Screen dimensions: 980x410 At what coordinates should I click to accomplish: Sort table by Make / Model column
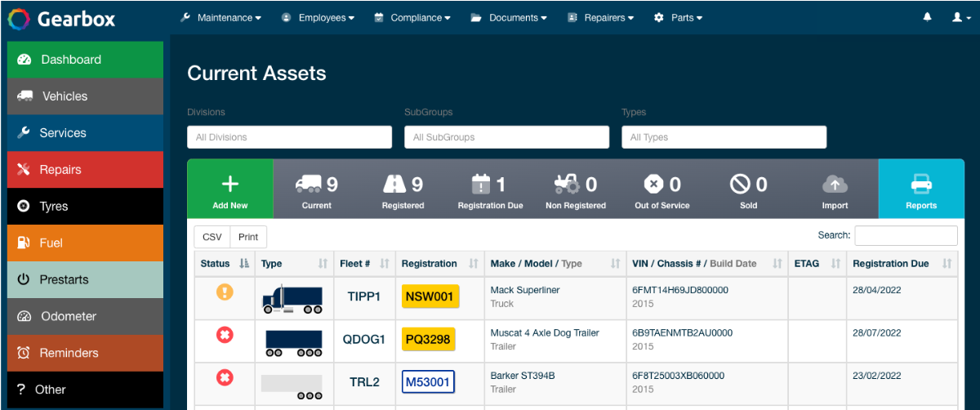point(555,264)
